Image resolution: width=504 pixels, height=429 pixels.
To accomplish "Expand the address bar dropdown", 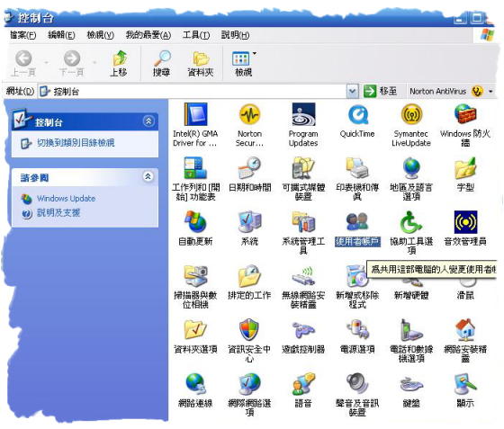I will pos(353,92).
